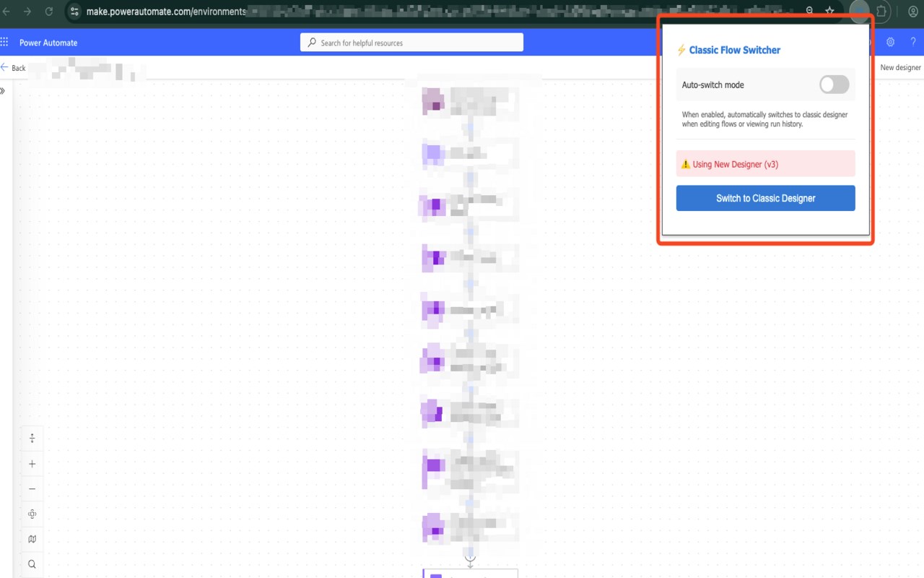Viewport: 924px width, 578px height.
Task: Click the Using New Designer (v3) status
Action: (x=765, y=164)
